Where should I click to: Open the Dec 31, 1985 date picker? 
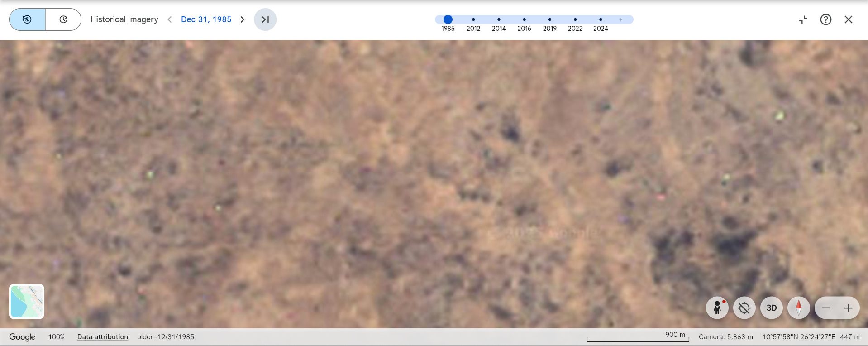(206, 19)
